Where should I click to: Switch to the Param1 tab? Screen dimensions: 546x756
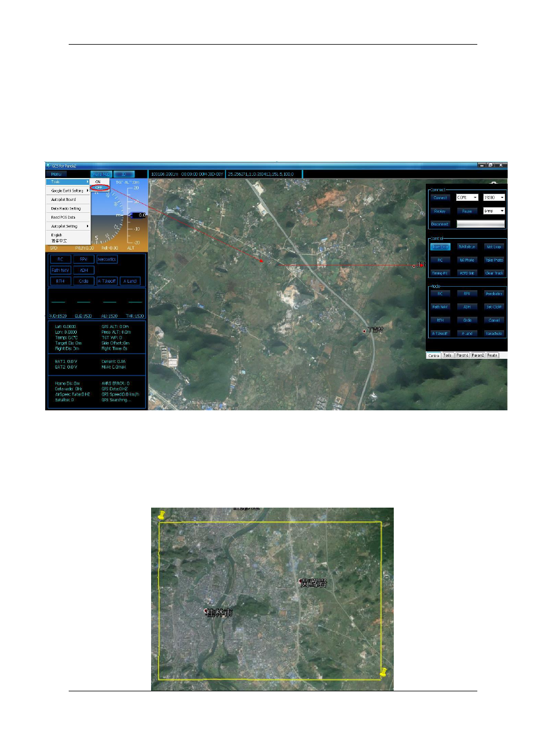(x=462, y=355)
